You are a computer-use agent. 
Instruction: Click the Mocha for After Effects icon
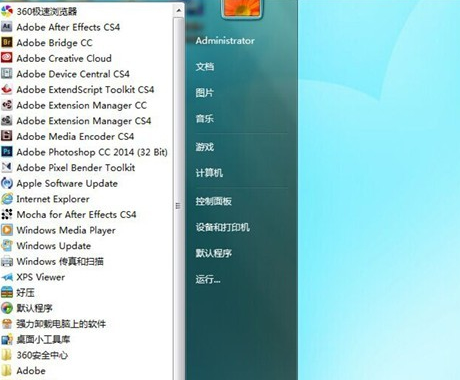[7, 214]
